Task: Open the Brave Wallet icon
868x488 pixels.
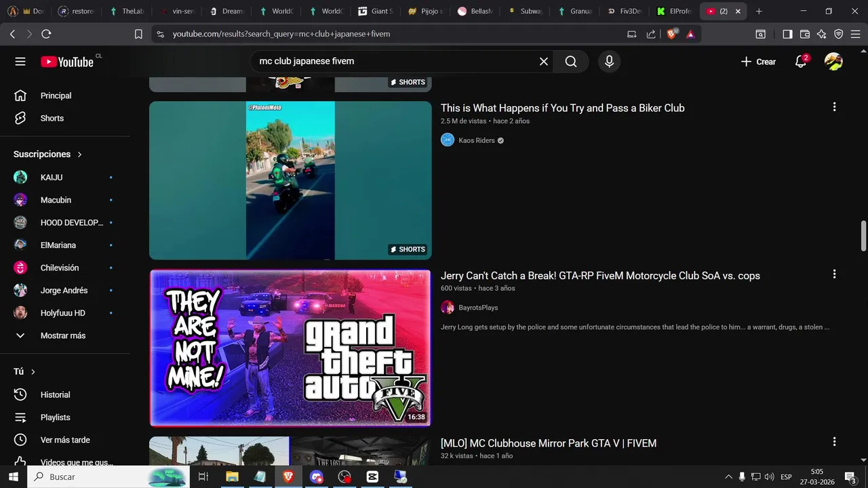Action: pos(805,34)
